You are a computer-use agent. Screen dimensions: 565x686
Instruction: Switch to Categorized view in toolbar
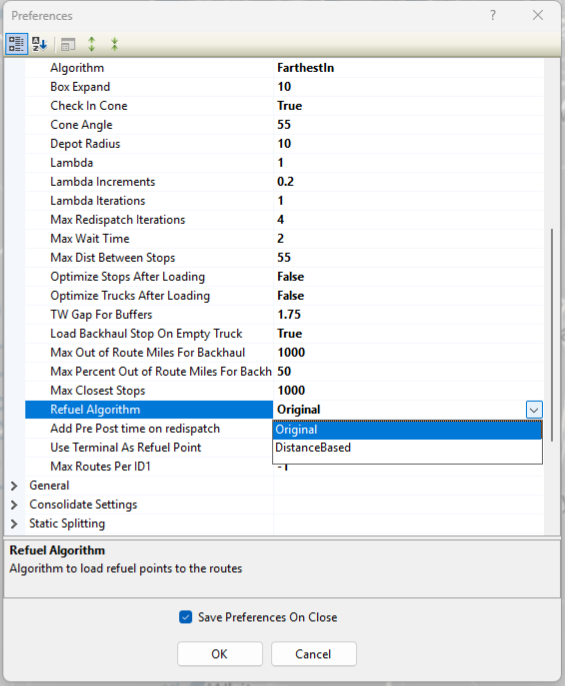16,44
